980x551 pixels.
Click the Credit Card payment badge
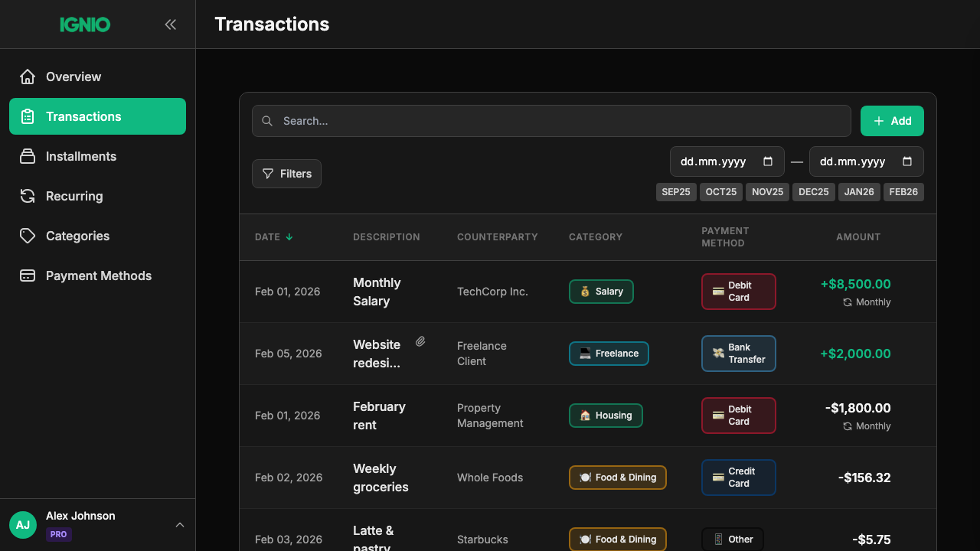(739, 478)
